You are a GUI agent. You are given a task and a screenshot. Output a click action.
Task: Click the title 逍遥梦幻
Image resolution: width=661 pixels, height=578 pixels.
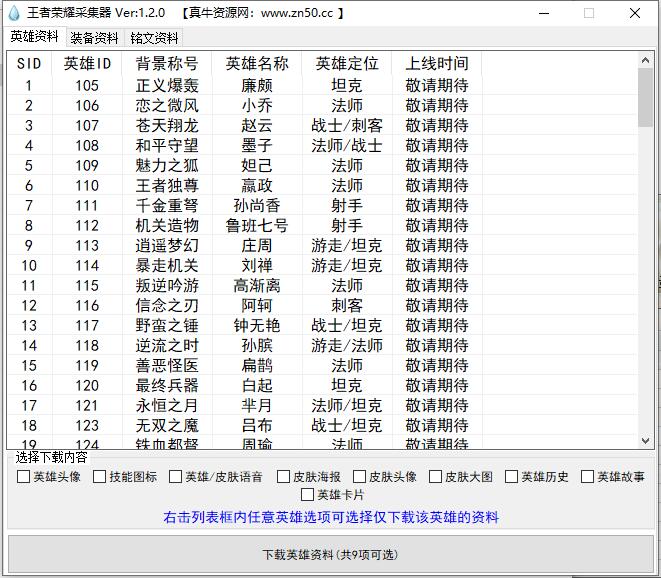pos(167,246)
